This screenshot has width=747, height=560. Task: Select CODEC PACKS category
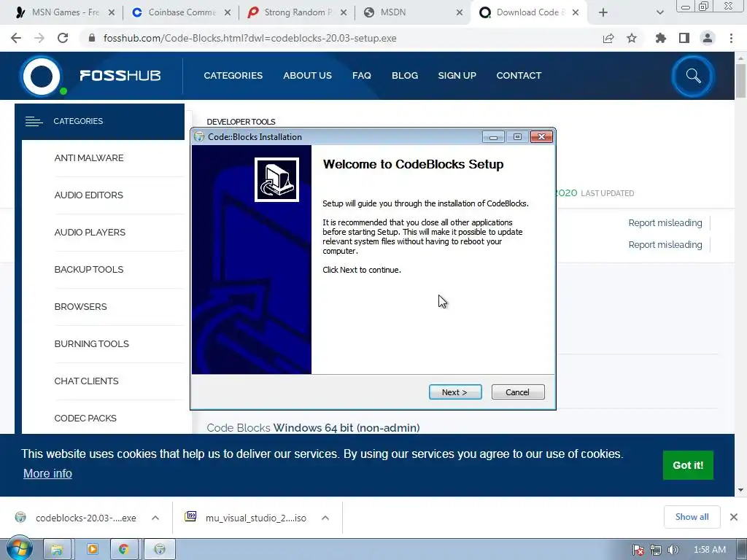pos(85,418)
